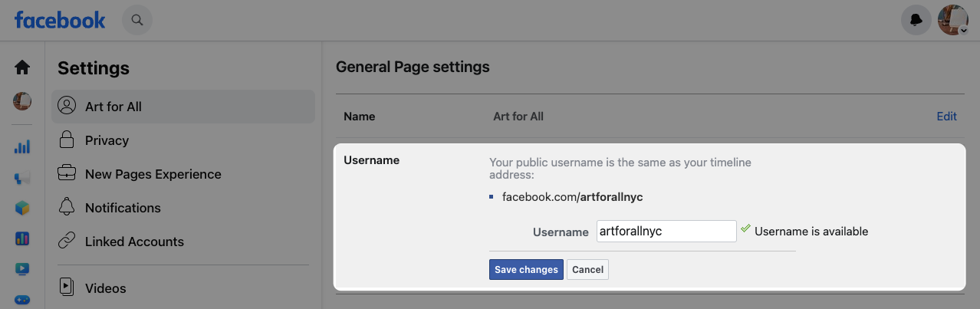Click the bell icon beside Notifications in the sidebar

(x=67, y=207)
